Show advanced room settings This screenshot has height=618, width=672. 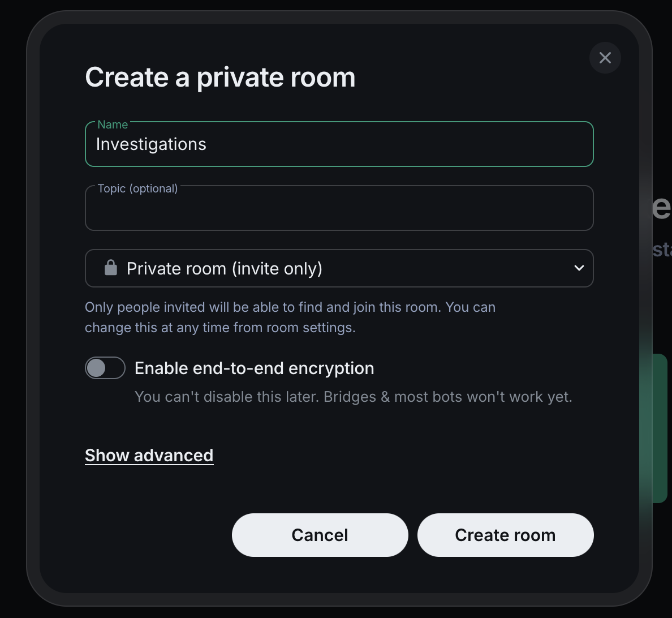pos(149,455)
